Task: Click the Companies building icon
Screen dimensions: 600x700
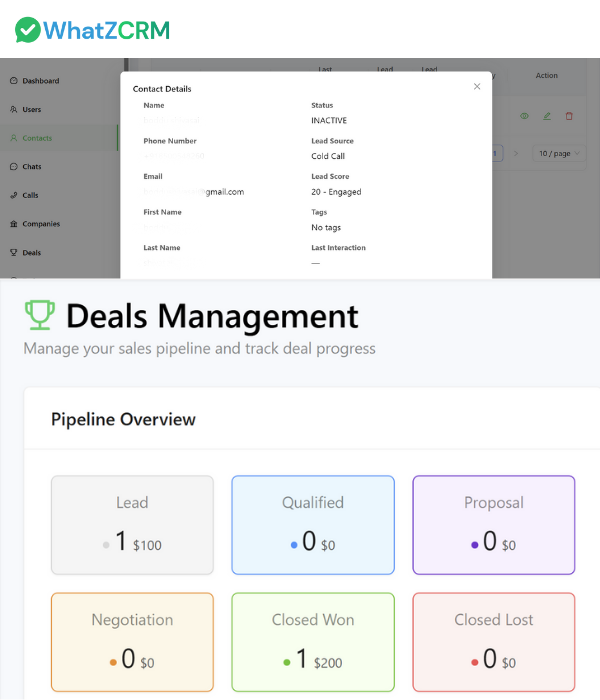Action: [x=13, y=224]
